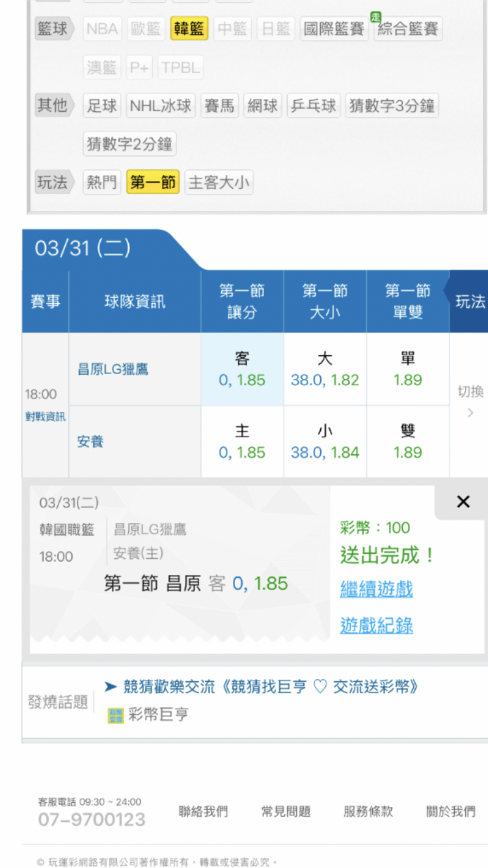This screenshot has height=868, width=488.
Task: Open 足球 under other sports
Action: [102, 105]
